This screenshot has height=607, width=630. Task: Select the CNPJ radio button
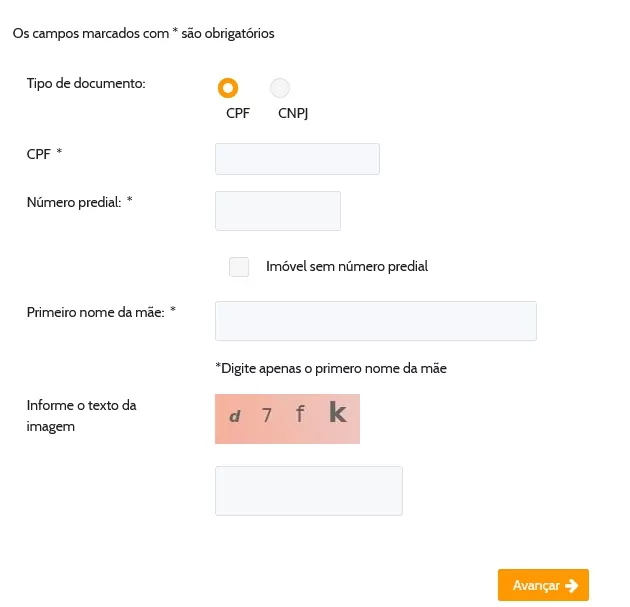[x=280, y=88]
